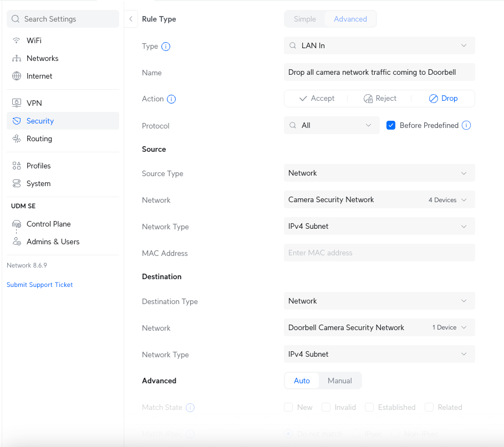Screen dimensions: 504x447
Task: Open the source Network Type dropdown
Action: 379,227
